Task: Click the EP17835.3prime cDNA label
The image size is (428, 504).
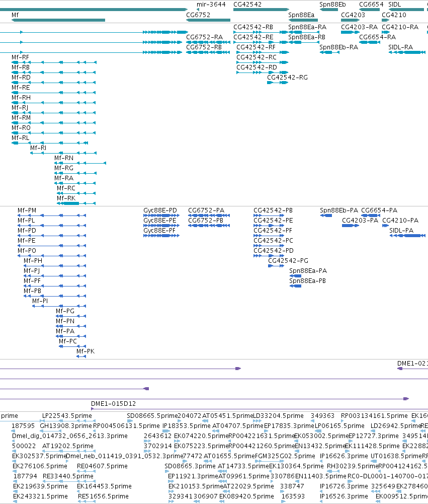Action: pyautogui.click(x=289, y=426)
